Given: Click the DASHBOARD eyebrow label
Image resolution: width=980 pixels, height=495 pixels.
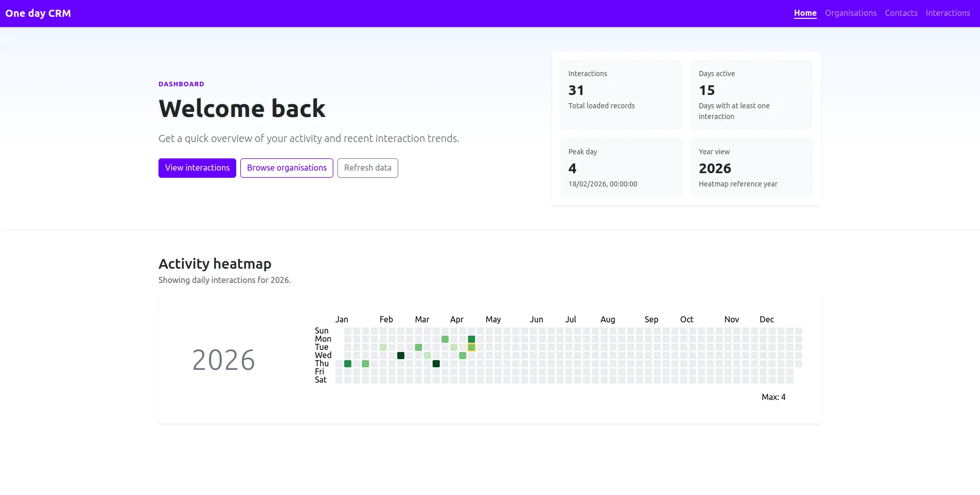Looking at the screenshot, I should [x=181, y=84].
